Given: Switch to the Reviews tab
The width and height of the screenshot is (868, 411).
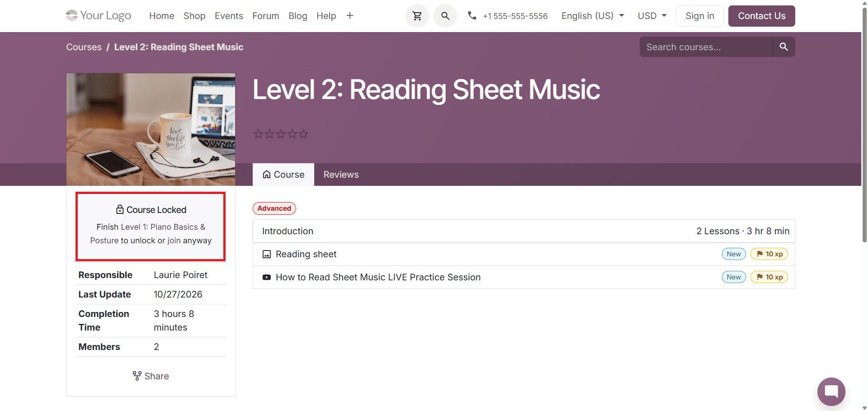Looking at the screenshot, I should point(341,175).
